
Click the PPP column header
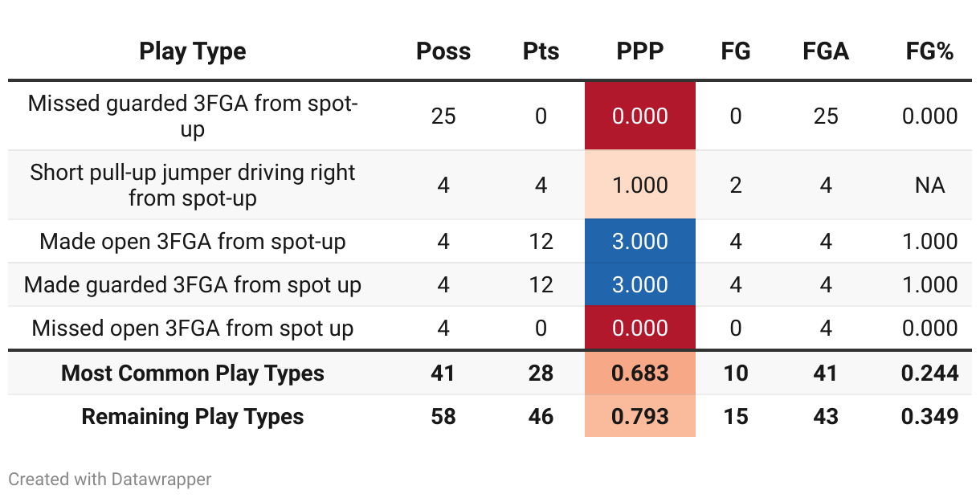640,51
